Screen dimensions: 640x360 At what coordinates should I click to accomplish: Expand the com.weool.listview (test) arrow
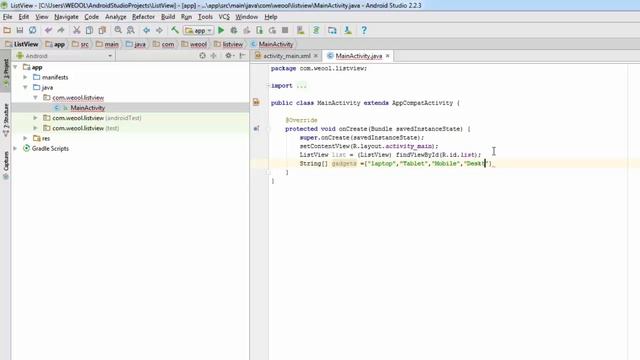pos(36,128)
